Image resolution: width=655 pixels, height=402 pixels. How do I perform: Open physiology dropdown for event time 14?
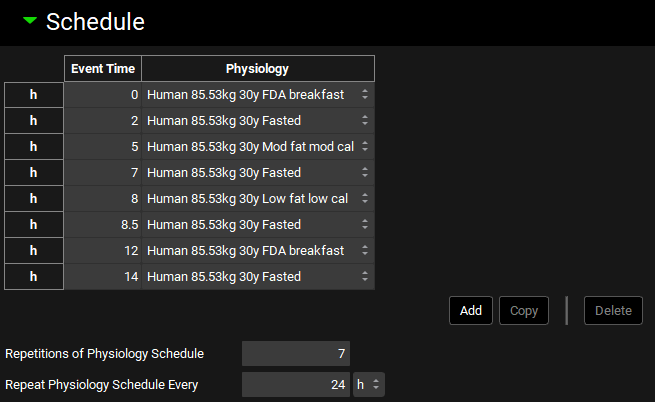pos(258,277)
